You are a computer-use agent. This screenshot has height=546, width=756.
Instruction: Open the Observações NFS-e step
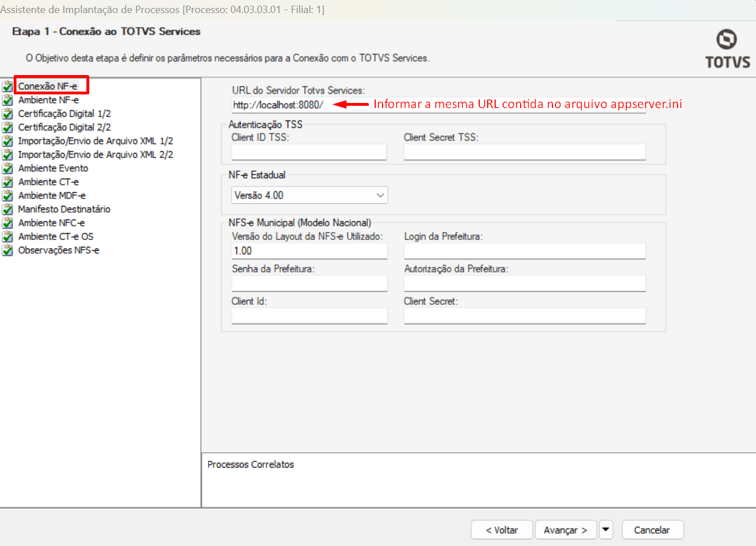(59, 250)
